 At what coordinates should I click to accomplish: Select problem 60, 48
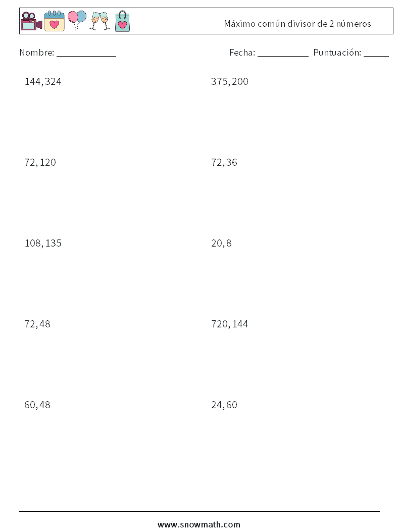click(x=37, y=405)
